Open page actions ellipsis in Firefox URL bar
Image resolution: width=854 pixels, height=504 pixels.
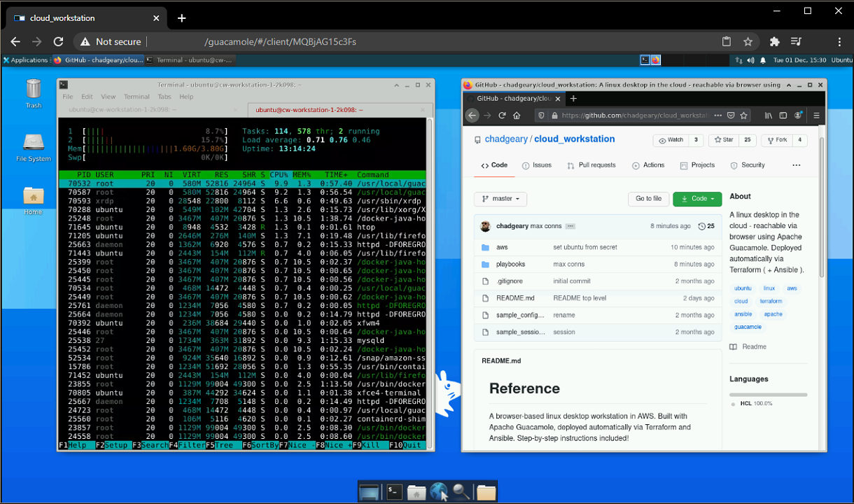pos(718,115)
